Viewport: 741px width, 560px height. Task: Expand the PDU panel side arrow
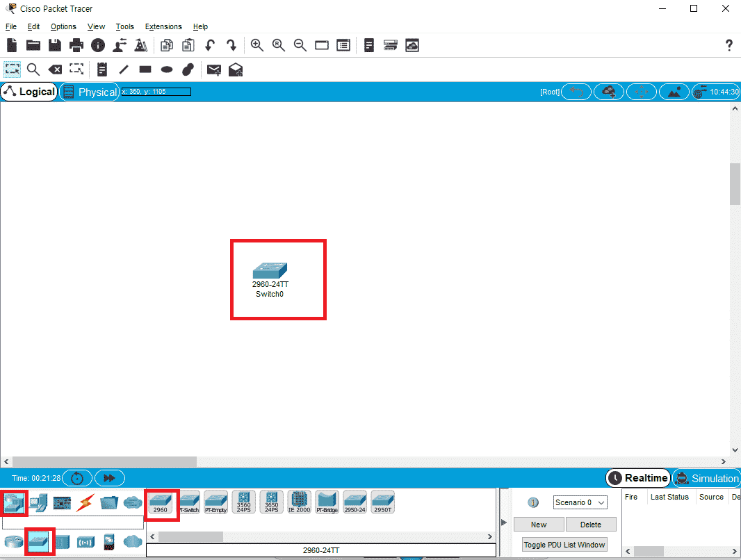pyautogui.click(x=505, y=522)
